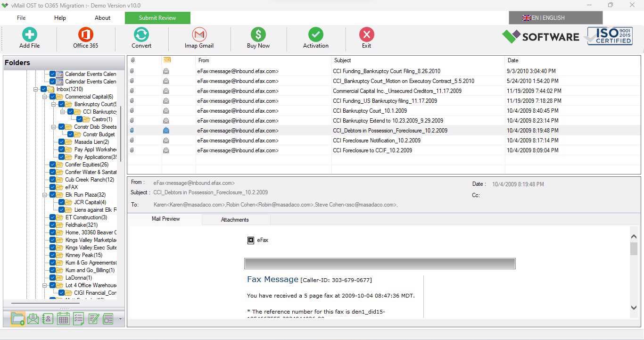Toggle the Kinney Peak(15) checkbox
The width and height of the screenshot is (644, 340).
[x=52, y=255]
